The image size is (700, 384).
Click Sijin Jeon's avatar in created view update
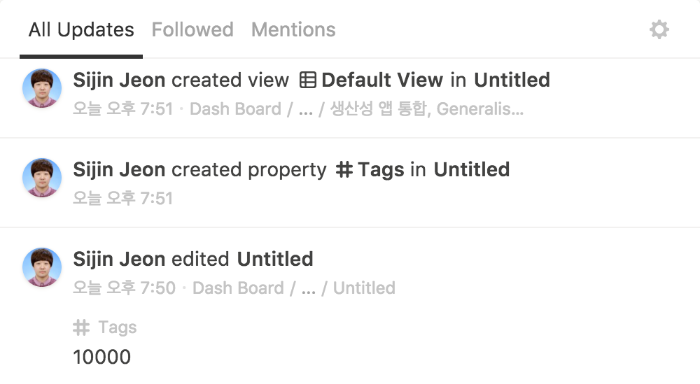coord(42,88)
